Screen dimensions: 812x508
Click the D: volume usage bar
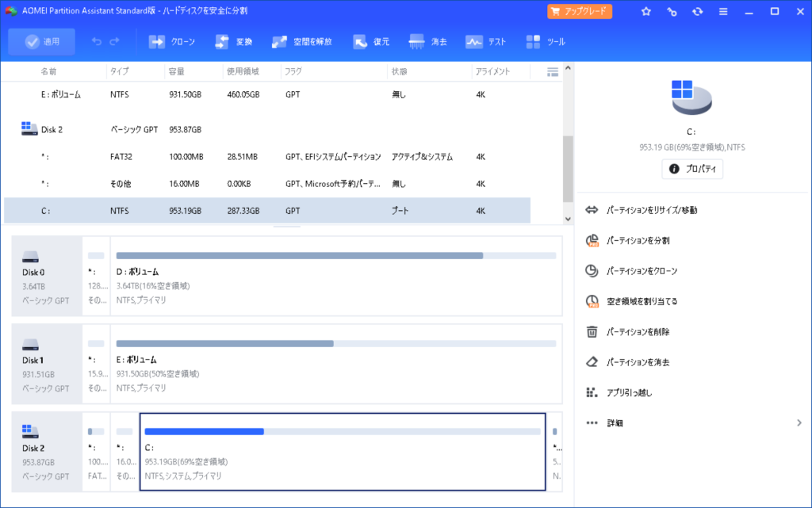[336, 255]
